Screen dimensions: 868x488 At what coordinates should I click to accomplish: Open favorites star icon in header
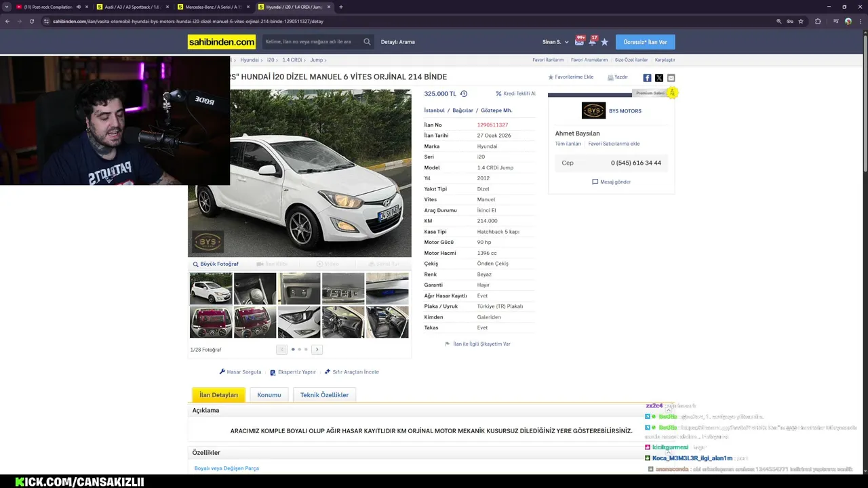click(604, 42)
